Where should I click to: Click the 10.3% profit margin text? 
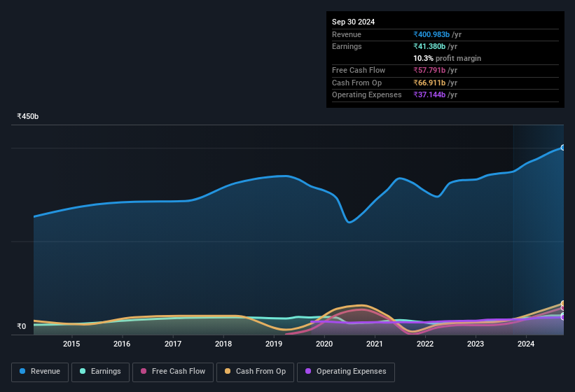pyautogui.click(x=447, y=58)
